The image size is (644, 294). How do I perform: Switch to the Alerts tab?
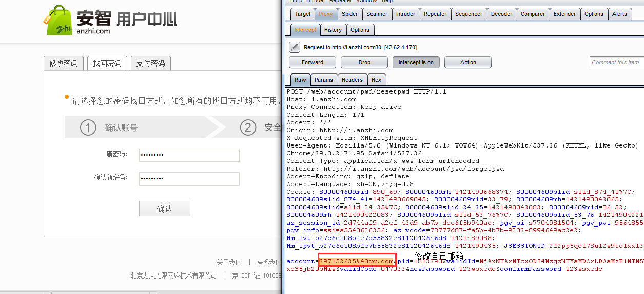(x=619, y=14)
